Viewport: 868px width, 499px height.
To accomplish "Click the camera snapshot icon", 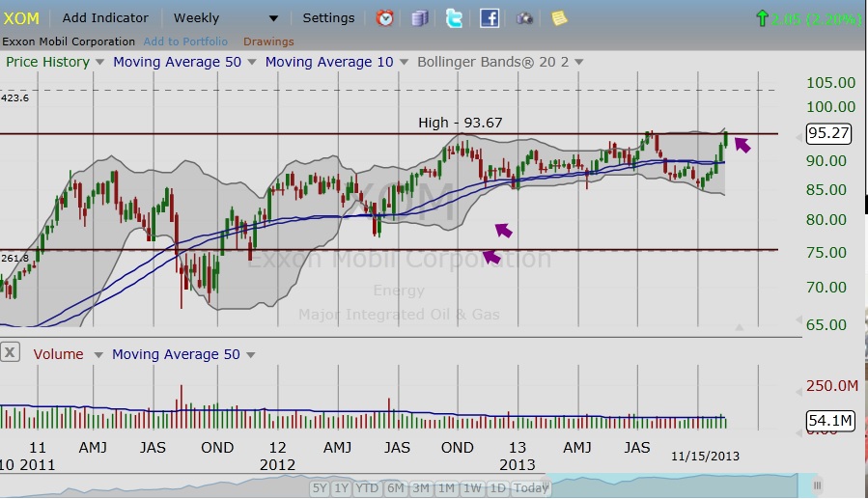I will pos(524,17).
